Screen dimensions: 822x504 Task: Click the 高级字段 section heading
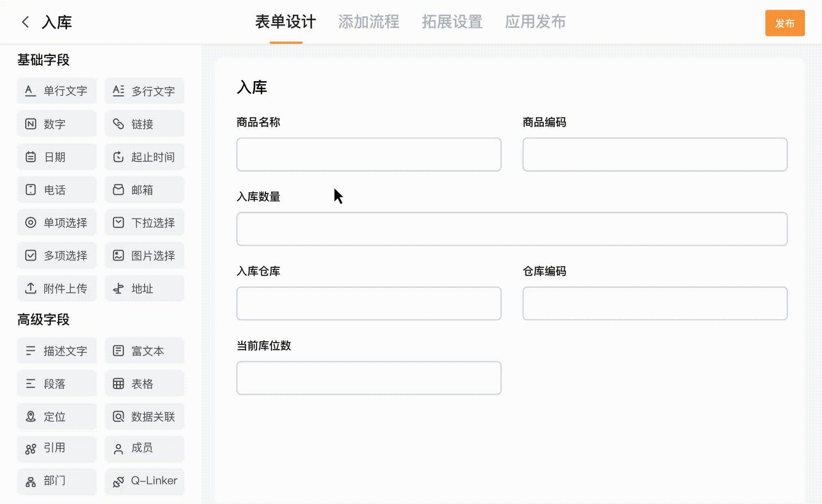coord(43,320)
